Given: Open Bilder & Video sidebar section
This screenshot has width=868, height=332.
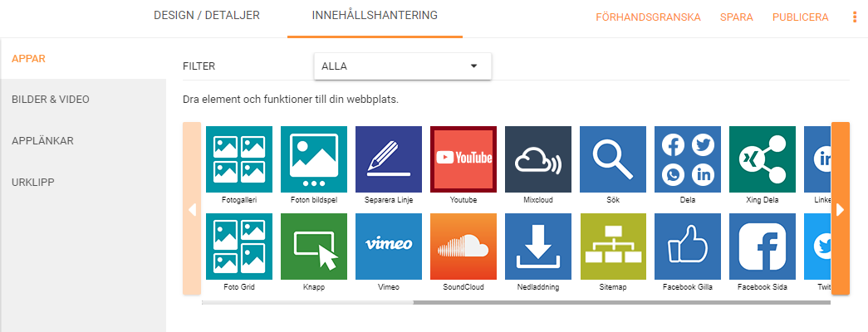Looking at the screenshot, I should (x=51, y=100).
